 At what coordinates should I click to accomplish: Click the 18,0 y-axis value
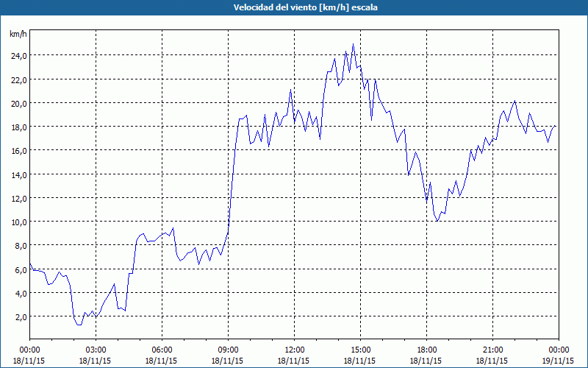18,127
